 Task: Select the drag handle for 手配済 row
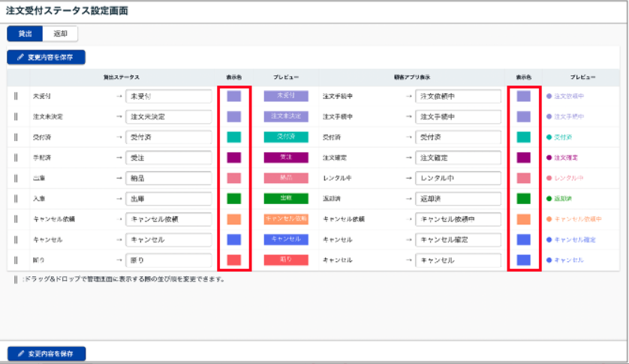(15, 158)
